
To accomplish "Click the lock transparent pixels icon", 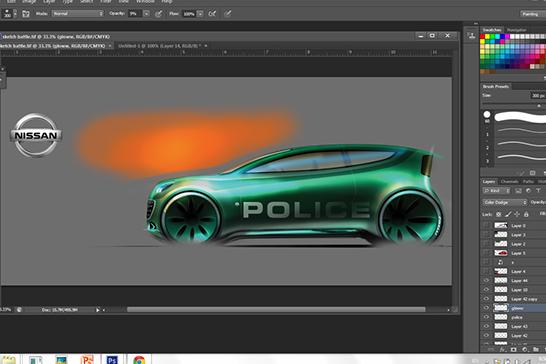I will tap(499, 214).
